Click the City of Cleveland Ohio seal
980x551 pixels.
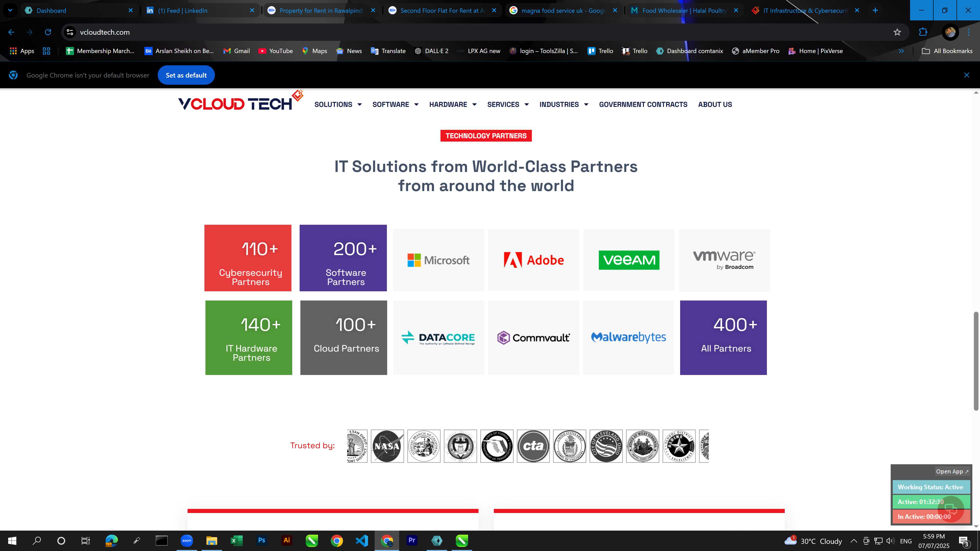(x=606, y=446)
